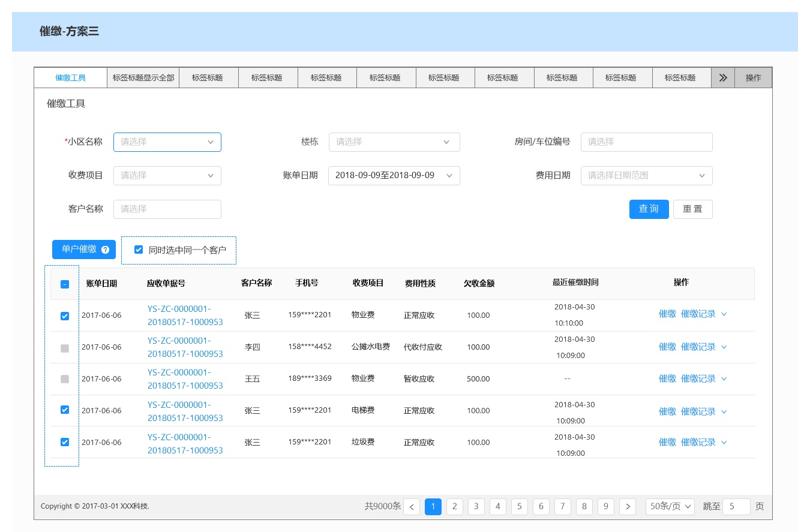This screenshot has height=532, width=798.
Task: Click the 房间/车位编号 input field
Action: point(647,142)
